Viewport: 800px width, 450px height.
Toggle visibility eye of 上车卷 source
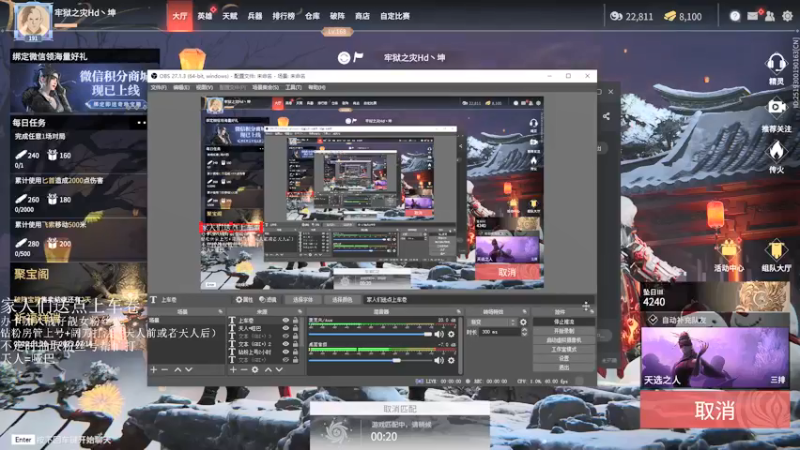tap(286, 320)
